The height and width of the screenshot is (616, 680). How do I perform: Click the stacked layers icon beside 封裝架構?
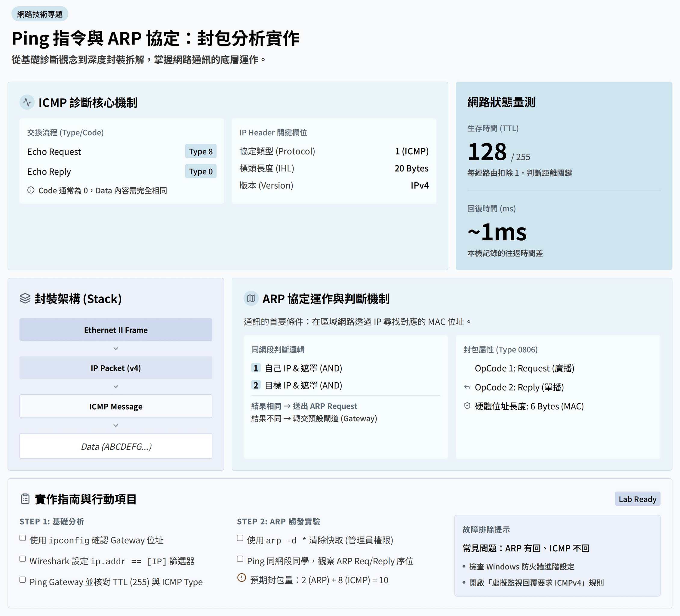(25, 299)
